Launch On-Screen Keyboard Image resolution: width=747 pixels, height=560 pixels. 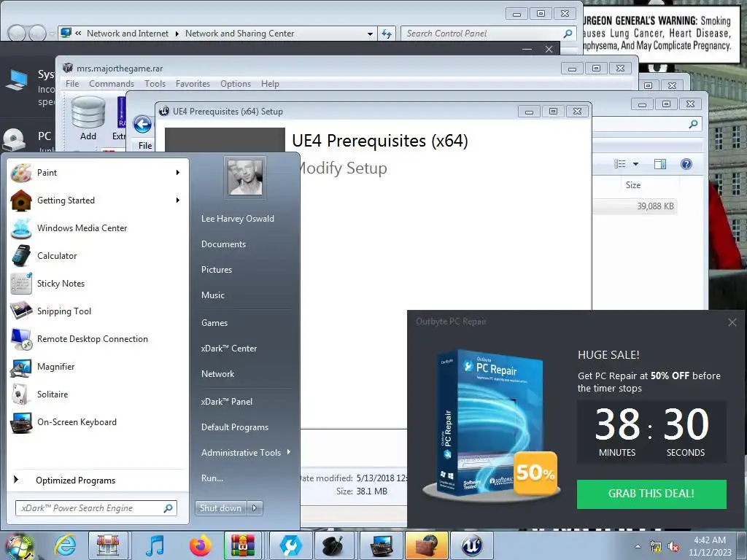pyautogui.click(x=96, y=422)
